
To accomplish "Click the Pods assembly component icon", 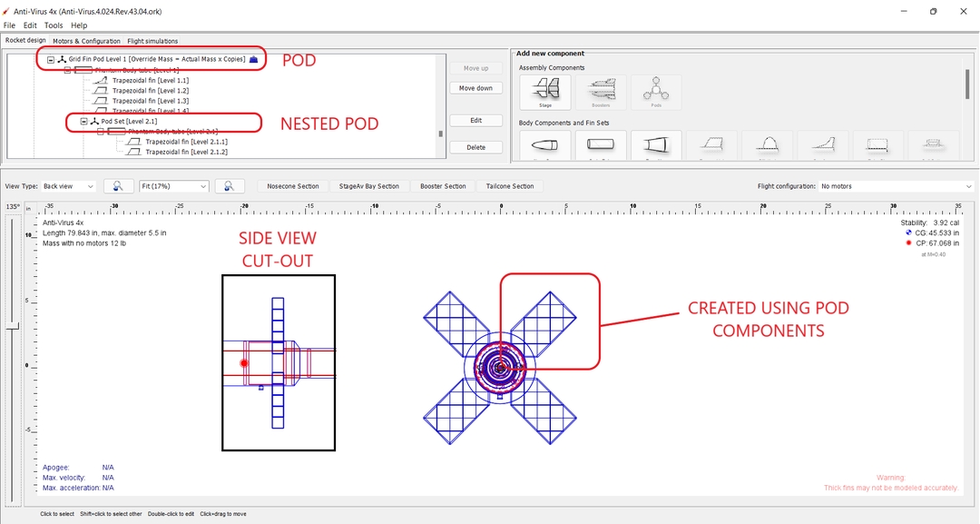I will pyautogui.click(x=656, y=92).
